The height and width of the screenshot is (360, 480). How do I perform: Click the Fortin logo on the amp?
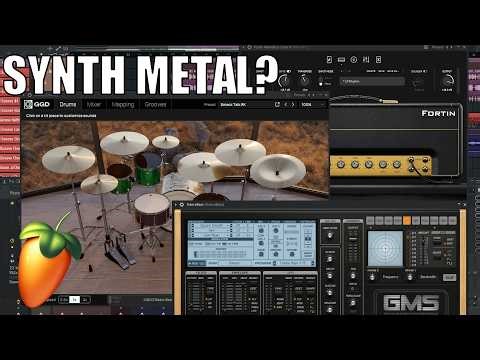click(x=438, y=113)
